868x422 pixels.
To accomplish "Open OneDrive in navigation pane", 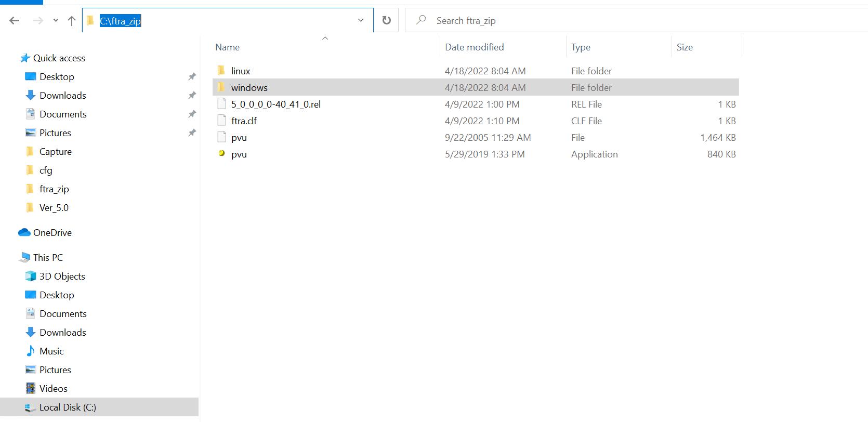I will 52,233.
